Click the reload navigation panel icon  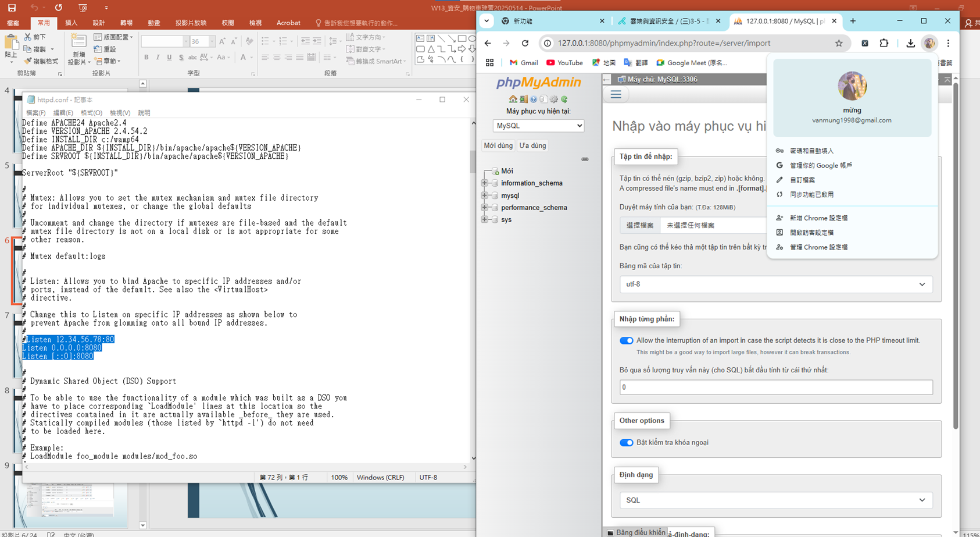[564, 99]
